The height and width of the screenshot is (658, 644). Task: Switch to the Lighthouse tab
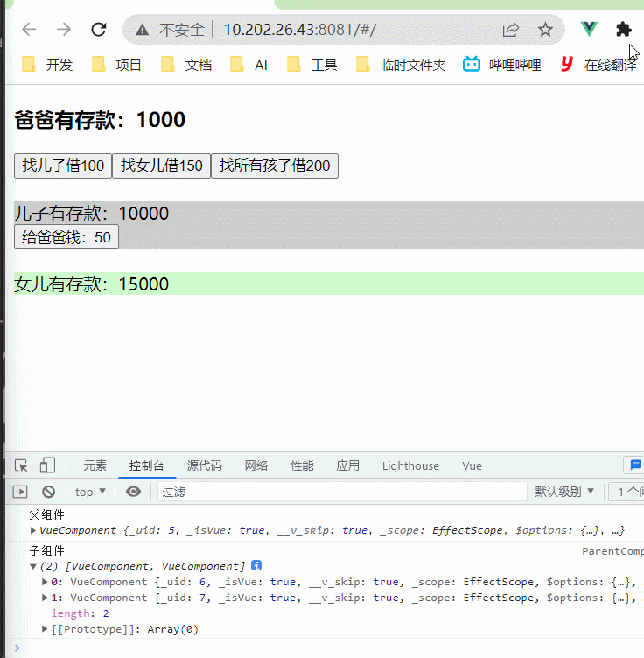point(410,465)
